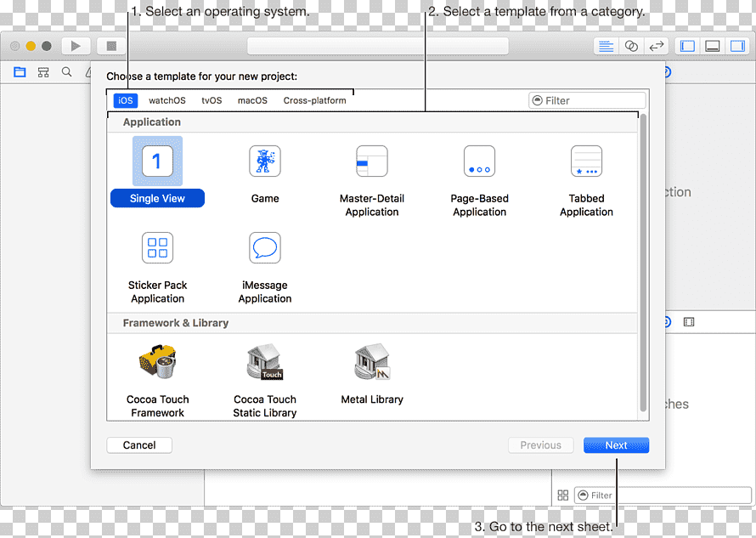
Task: Toggle the right utilities panel button
Action: point(737,47)
